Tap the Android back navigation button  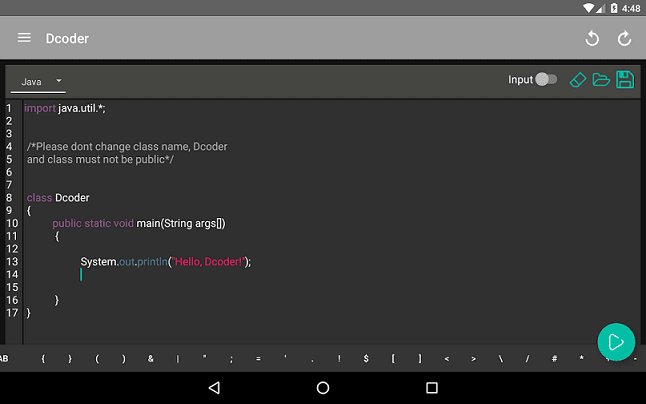pyautogui.click(x=214, y=387)
